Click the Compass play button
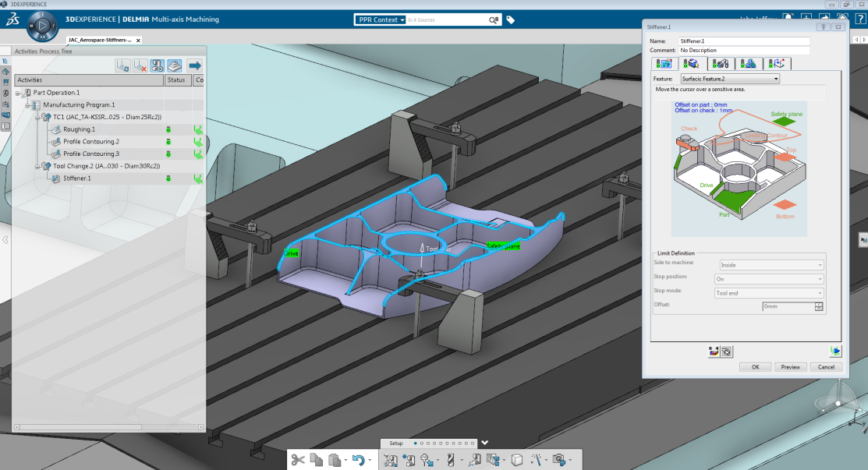 pyautogui.click(x=43, y=27)
